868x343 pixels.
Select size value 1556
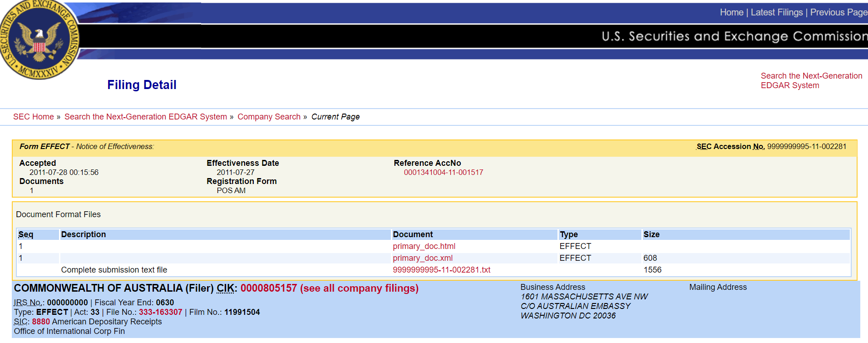(652, 270)
